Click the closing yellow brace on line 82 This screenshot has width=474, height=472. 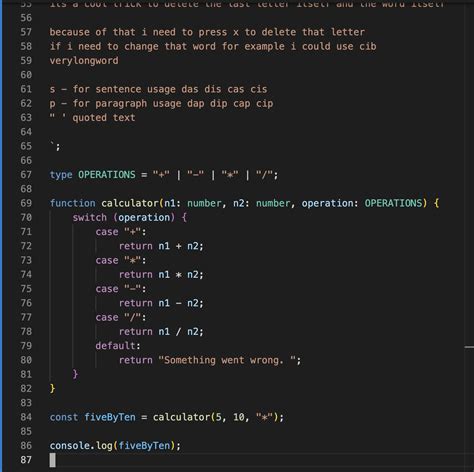[x=52, y=389]
